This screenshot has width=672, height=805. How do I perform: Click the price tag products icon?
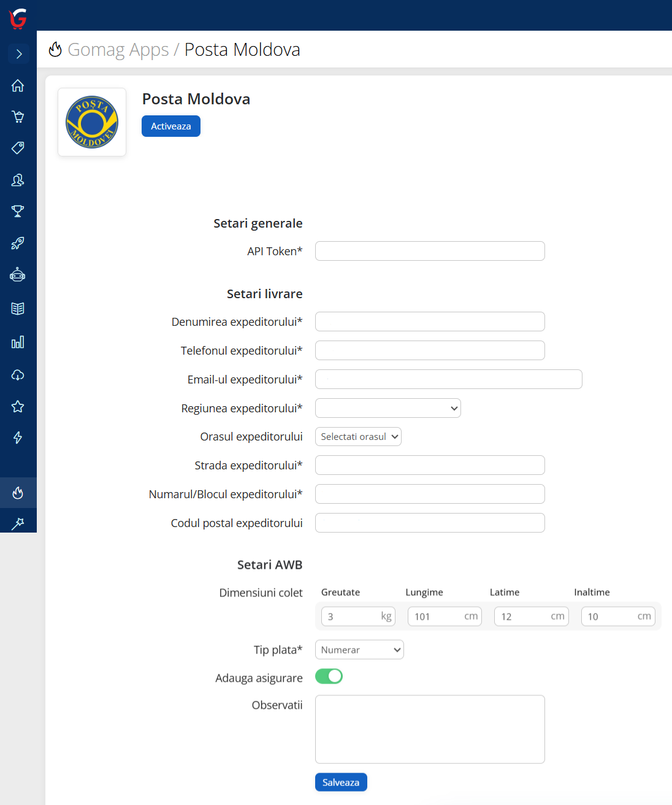[18, 148]
